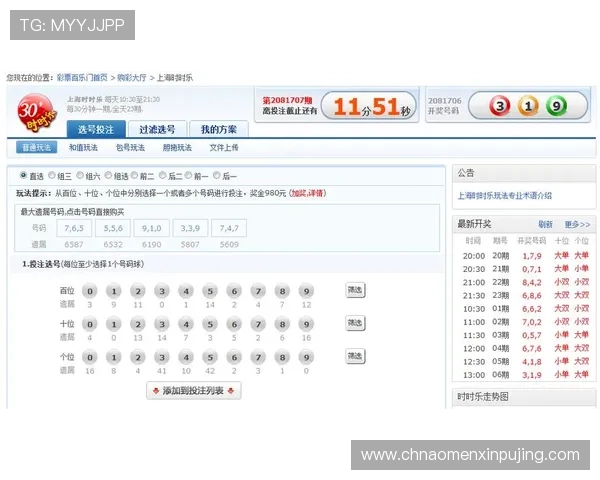Select number ball 4 in 十位 row
Viewport: 600px width, 480px height.
click(186, 324)
